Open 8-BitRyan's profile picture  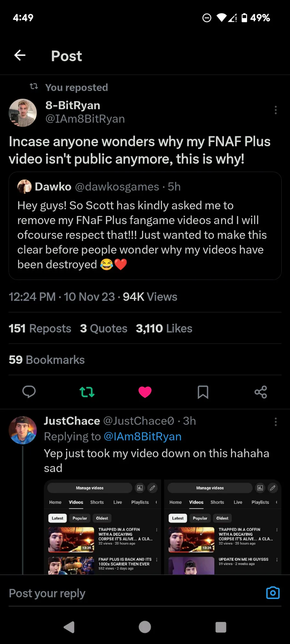click(23, 113)
